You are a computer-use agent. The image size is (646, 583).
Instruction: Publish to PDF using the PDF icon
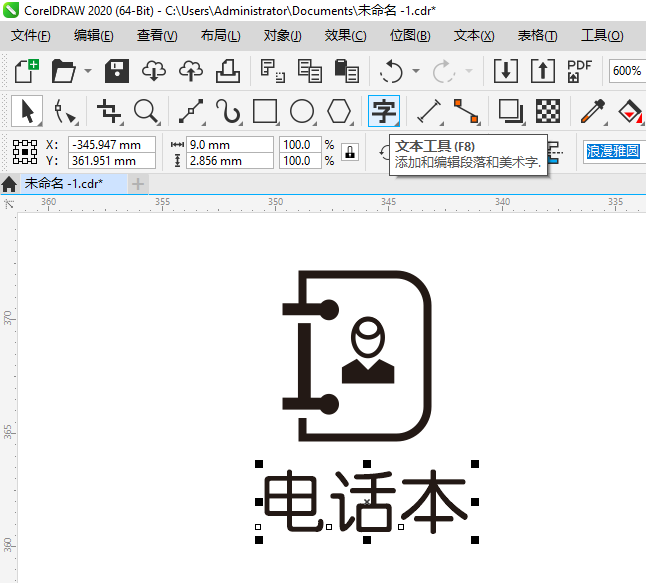point(579,71)
